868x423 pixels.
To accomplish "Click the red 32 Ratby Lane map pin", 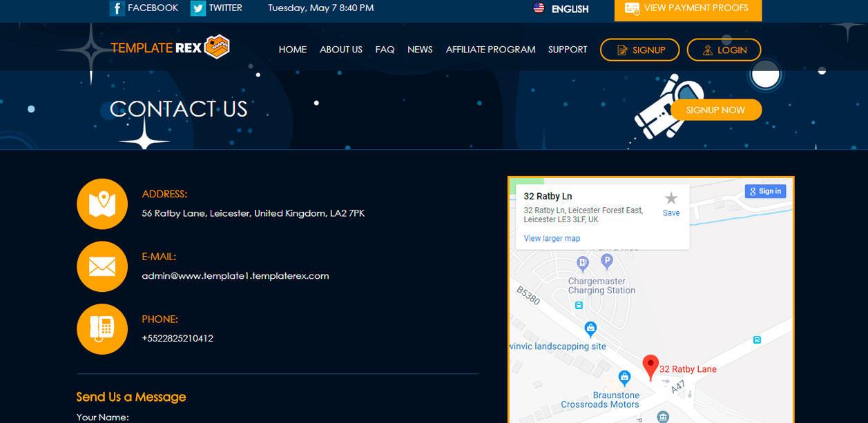I will [650, 367].
